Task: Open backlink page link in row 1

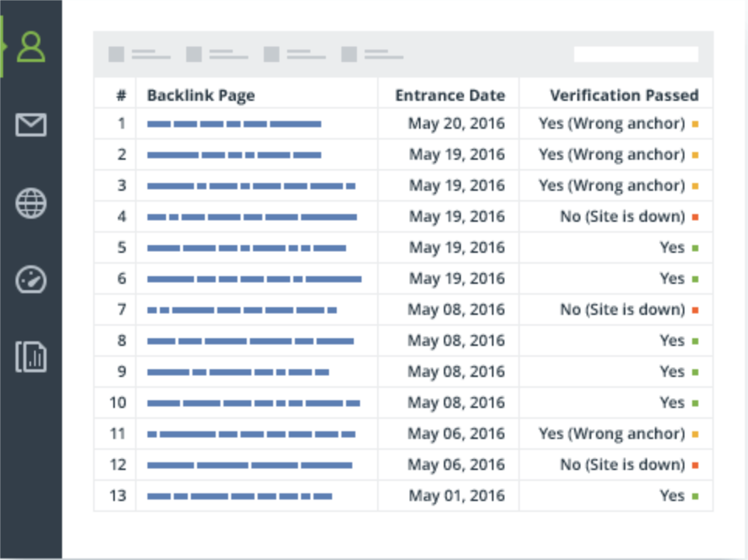Action: [x=234, y=124]
